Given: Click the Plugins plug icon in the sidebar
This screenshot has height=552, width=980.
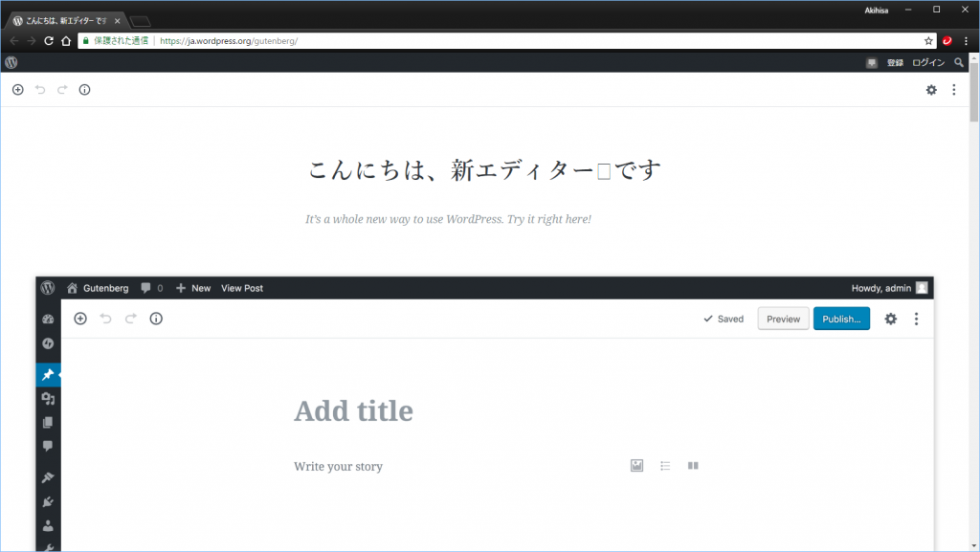Looking at the screenshot, I should tap(48, 501).
